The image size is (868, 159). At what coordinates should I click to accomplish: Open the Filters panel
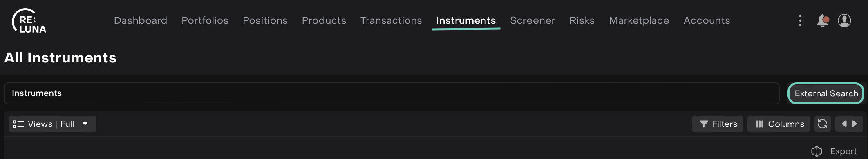click(718, 124)
